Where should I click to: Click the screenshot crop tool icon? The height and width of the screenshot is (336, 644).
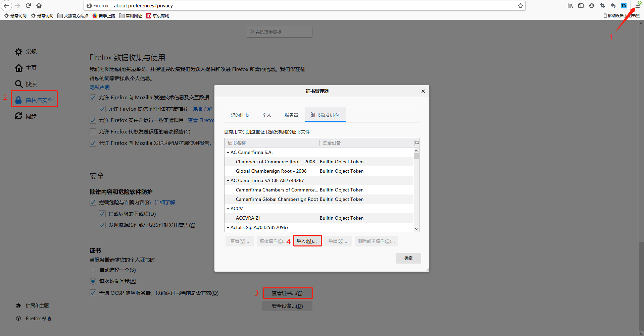pos(602,6)
